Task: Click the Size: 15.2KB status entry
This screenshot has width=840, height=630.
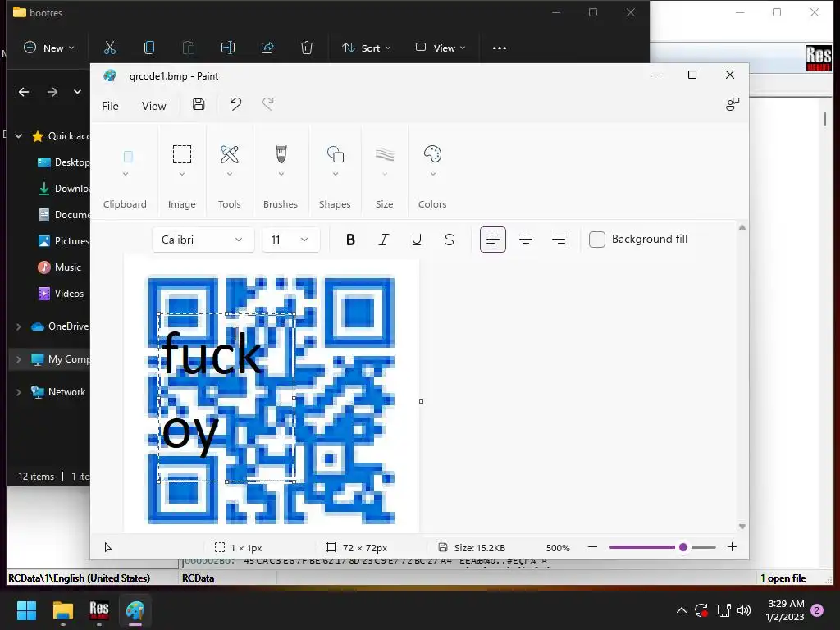Action: 472,547
